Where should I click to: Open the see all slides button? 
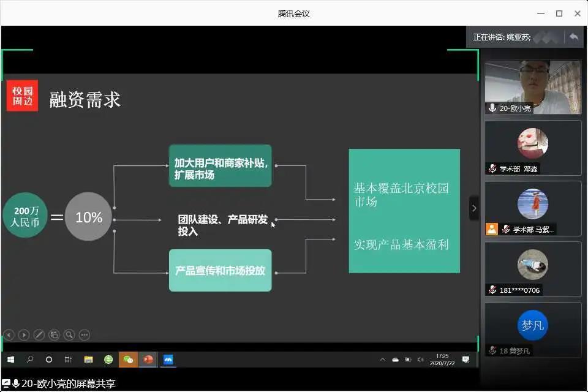pos(55,335)
